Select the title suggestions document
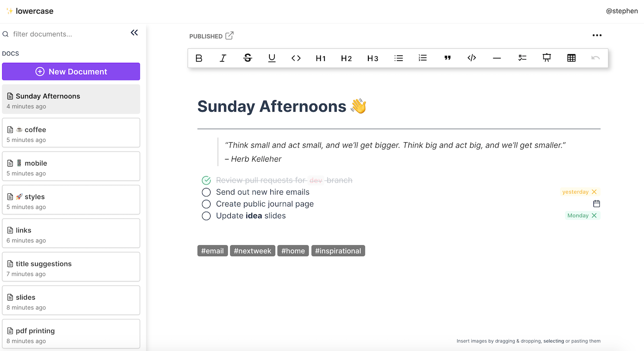 pos(71,267)
